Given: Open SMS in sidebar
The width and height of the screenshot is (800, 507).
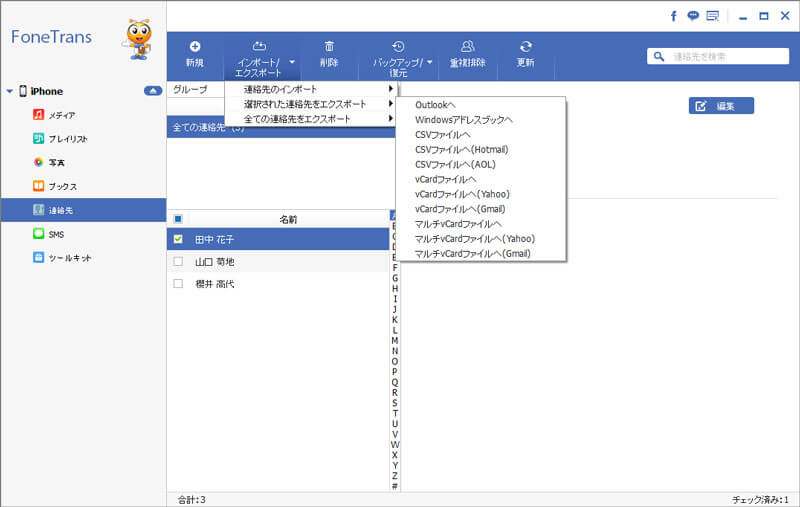Looking at the screenshot, I should [x=56, y=234].
